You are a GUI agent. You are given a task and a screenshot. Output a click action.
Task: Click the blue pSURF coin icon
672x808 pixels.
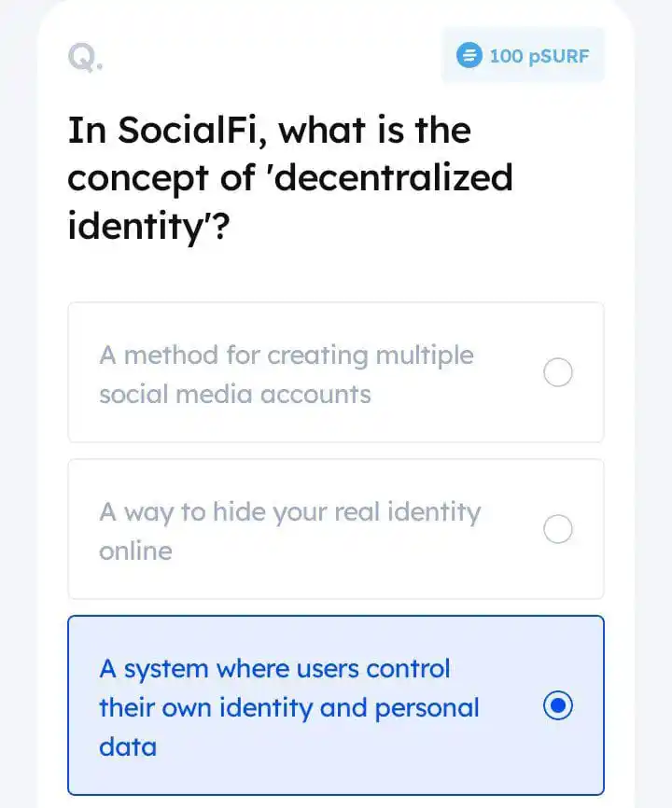(469, 55)
